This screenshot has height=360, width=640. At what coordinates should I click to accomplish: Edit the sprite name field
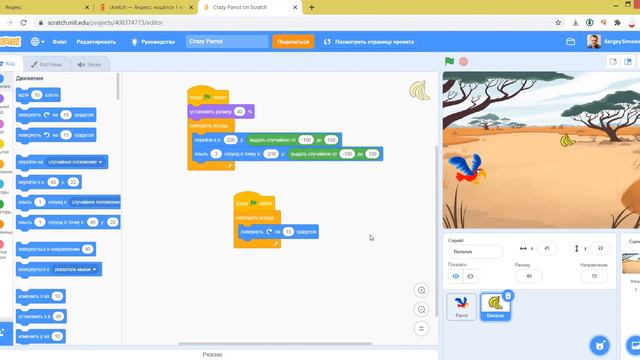[x=475, y=252]
